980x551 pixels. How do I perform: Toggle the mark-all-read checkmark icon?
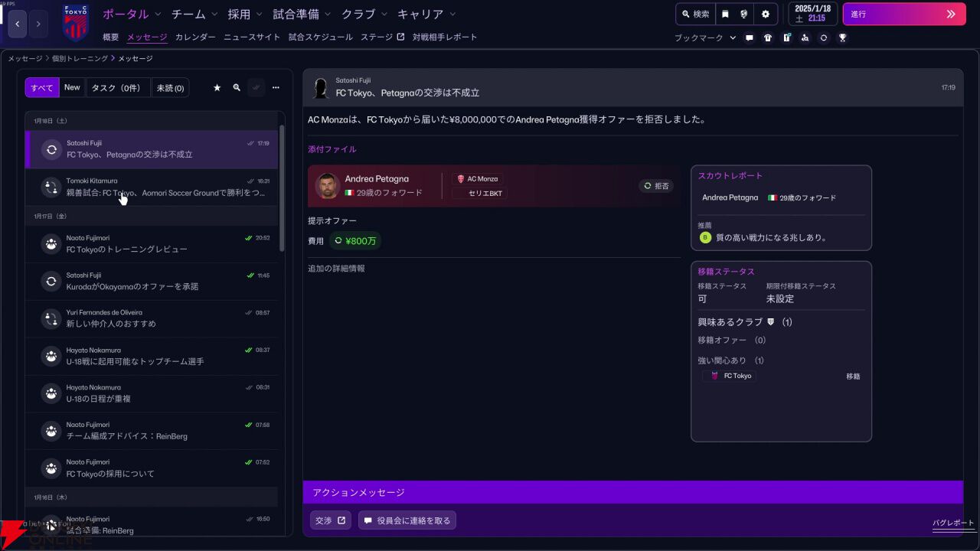pyautogui.click(x=256, y=88)
